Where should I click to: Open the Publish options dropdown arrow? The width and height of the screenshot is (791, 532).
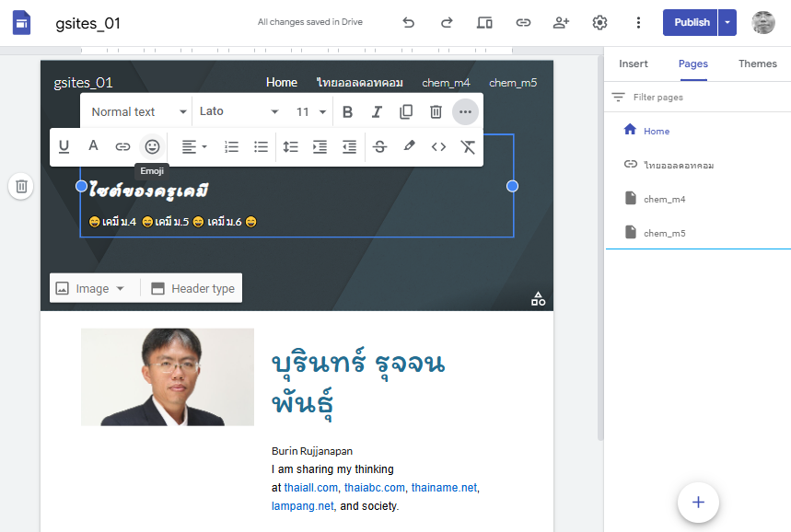(x=727, y=23)
